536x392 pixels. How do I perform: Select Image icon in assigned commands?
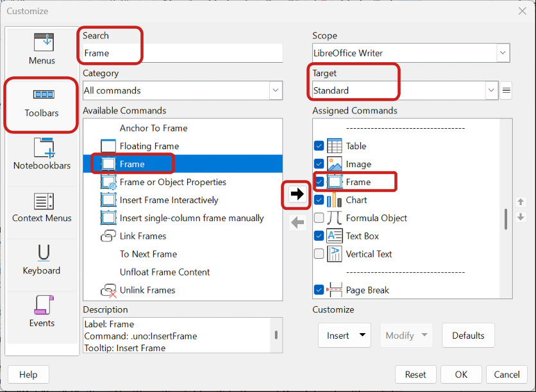coord(334,164)
